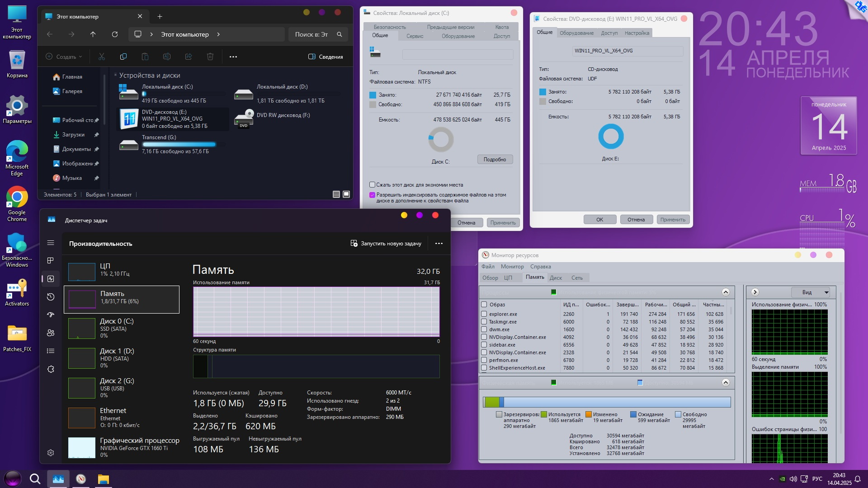
Task: Open Services icon in Task Manager sidebar
Action: pos(51,369)
